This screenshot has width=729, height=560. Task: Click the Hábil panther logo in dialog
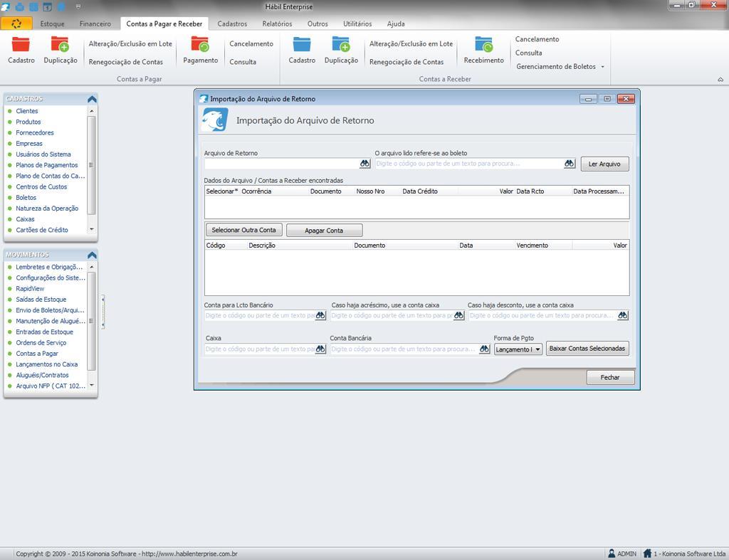(215, 120)
